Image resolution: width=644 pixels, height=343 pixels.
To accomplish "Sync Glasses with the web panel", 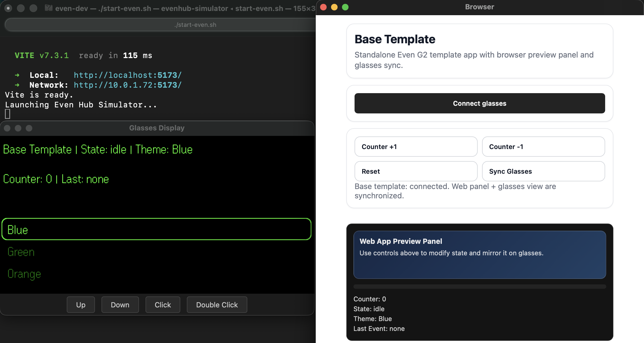I will pyautogui.click(x=543, y=171).
